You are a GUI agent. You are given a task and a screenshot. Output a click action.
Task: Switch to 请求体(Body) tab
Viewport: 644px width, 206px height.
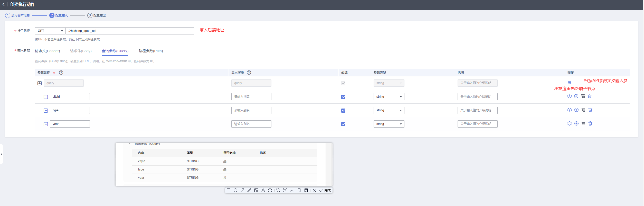pos(81,51)
